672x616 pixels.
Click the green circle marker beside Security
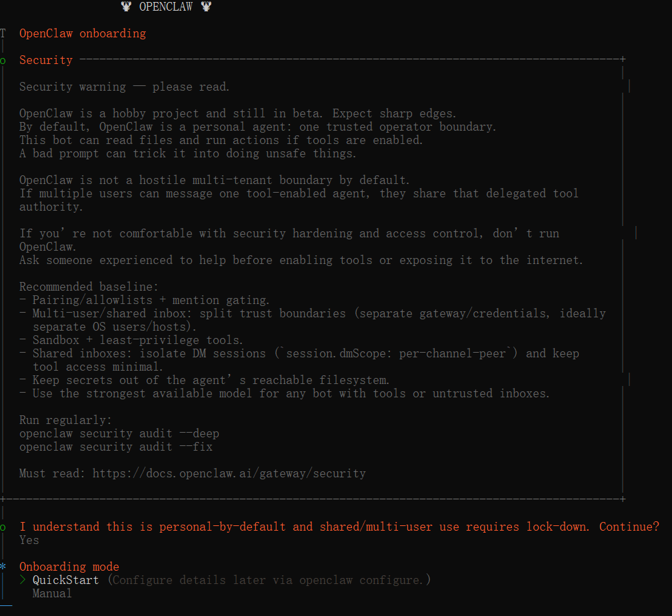3,61
